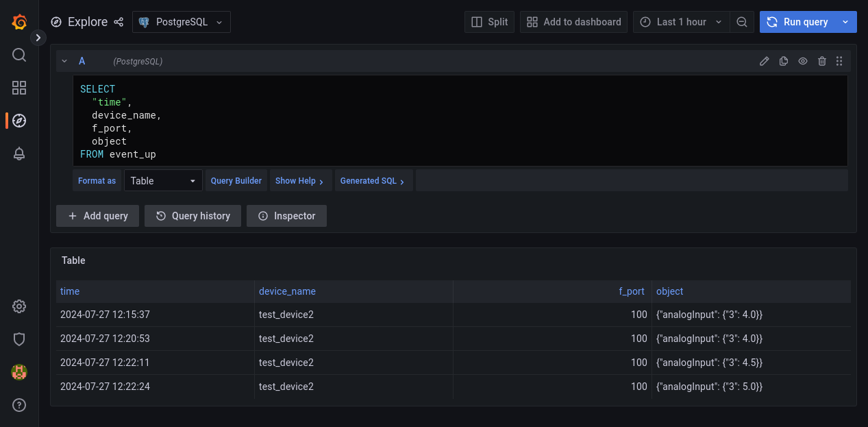Click the Explore page title

coord(88,22)
